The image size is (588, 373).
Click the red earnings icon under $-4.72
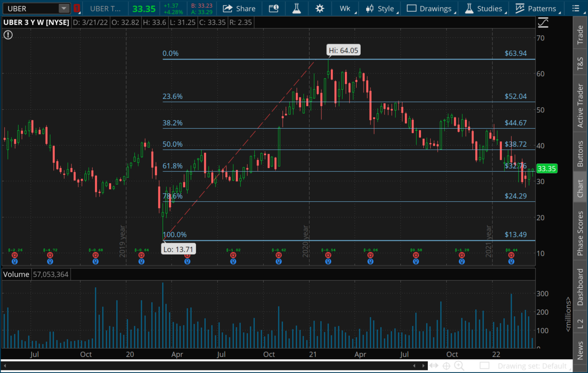tap(49, 255)
